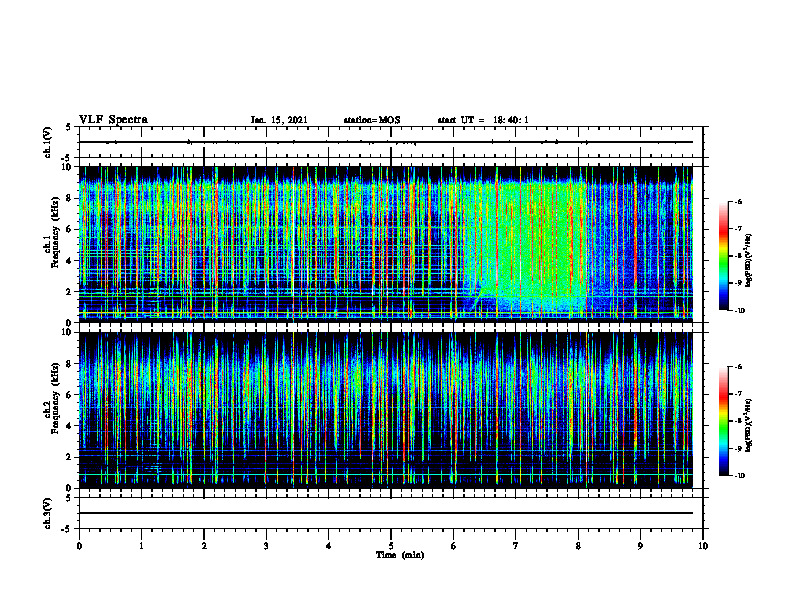The height and width of the screenshot is (612, 792).
Task: Click the 'ch.3(V)' axis label
Action: (48, 513)
